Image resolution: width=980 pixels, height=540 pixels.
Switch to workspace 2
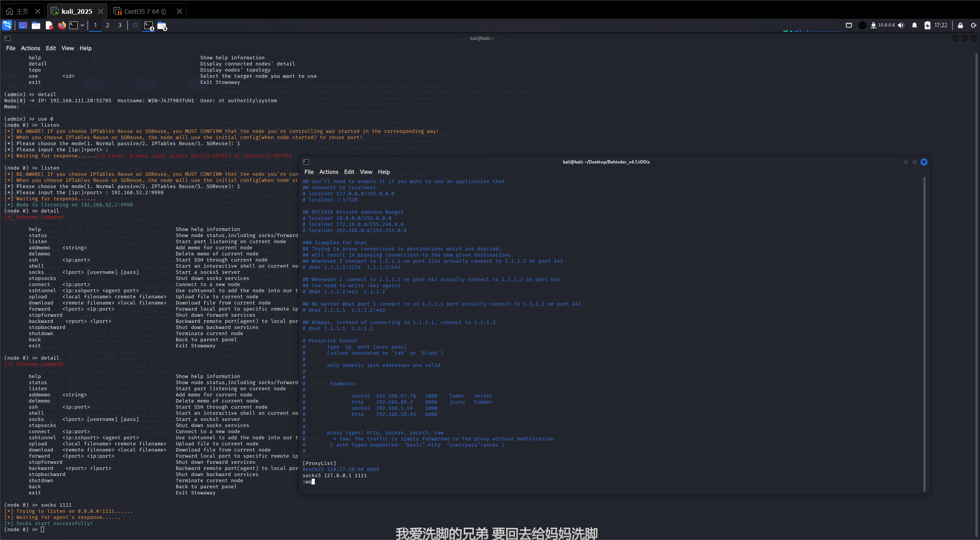(x=108, y=25)
